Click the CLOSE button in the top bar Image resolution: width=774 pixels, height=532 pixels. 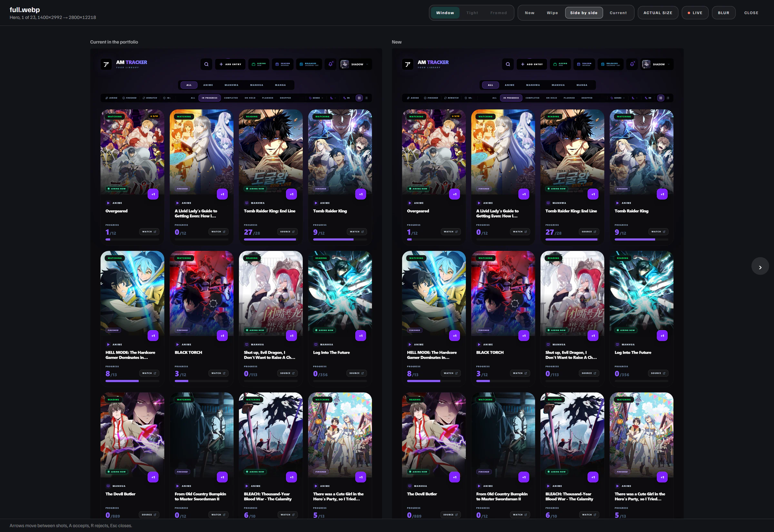pyautogui.click(x=751, y=13)
